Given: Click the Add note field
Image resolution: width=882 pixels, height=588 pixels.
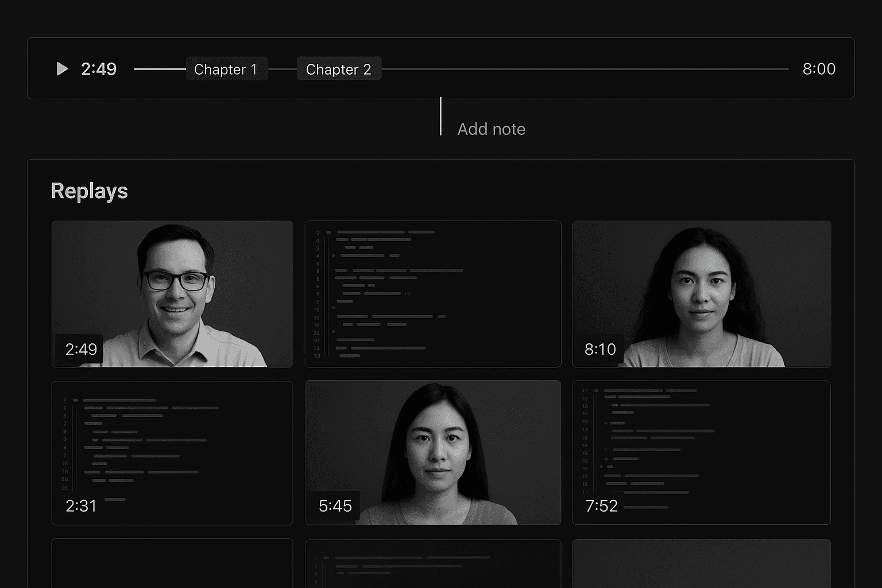Looking at the screenshot, I should [491, 129].
